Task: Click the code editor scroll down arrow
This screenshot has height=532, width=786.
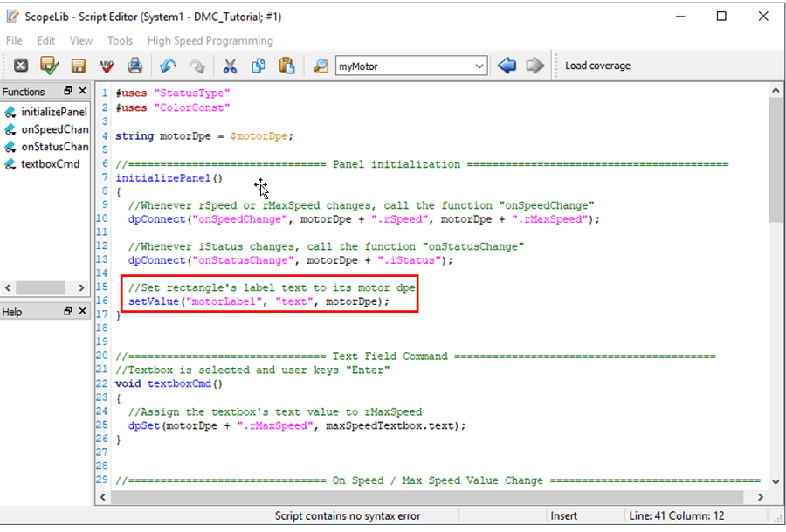Action: point(776,482)
